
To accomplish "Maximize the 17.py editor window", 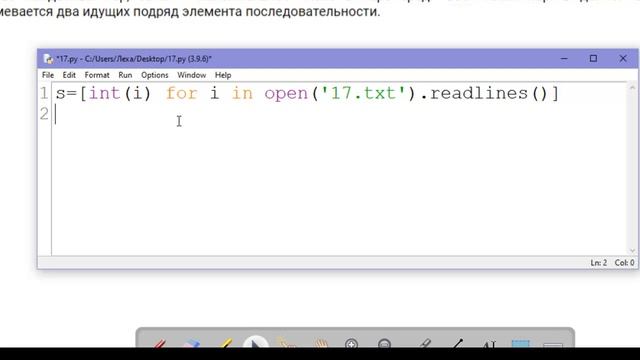I will [593, 59].
